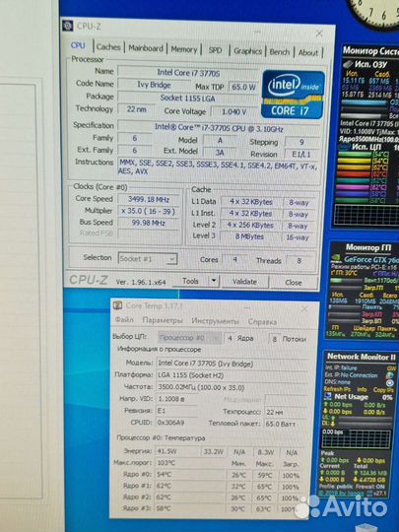Click the Network Monitor II gadget header

361,357
